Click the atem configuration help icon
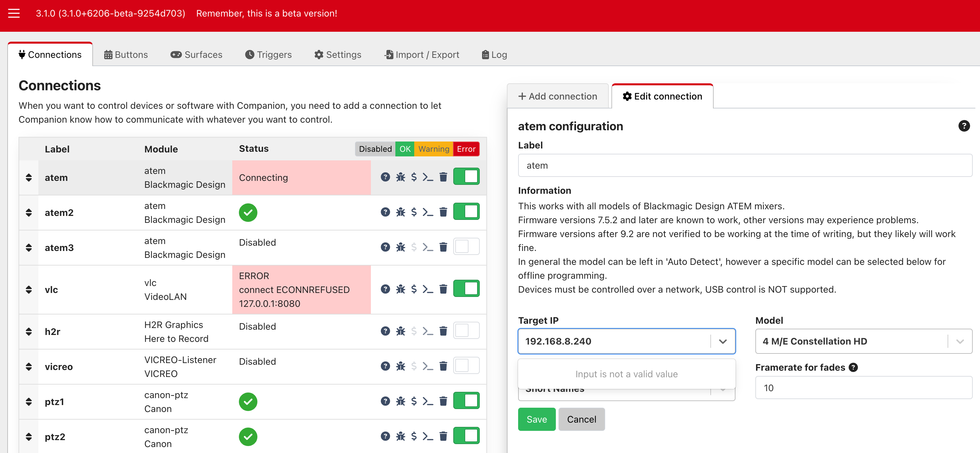This screenshot has height=453, width=980. (x=964, y=126)
